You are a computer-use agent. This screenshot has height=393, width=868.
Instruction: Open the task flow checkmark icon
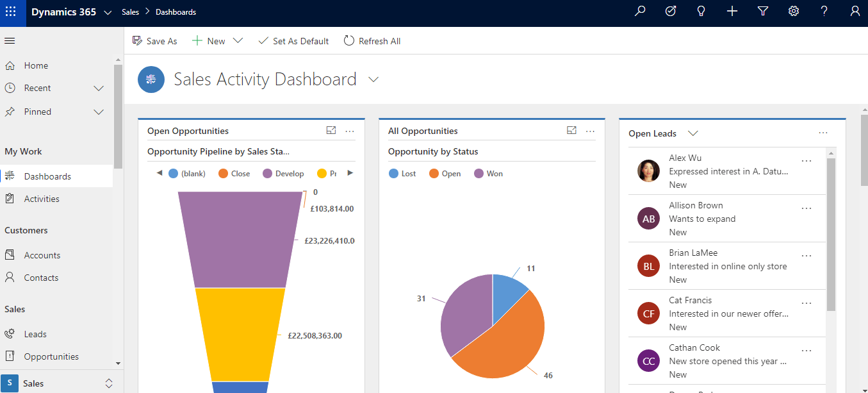(x=671, y=12)
